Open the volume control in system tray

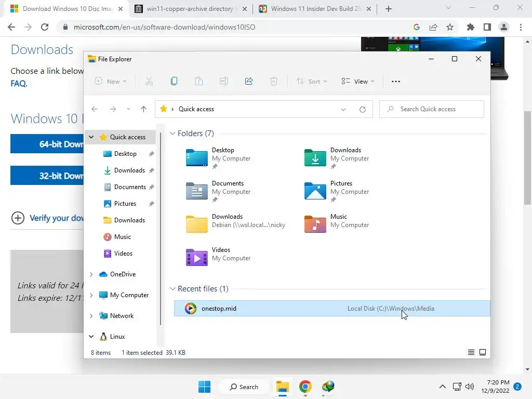point(470,387)
